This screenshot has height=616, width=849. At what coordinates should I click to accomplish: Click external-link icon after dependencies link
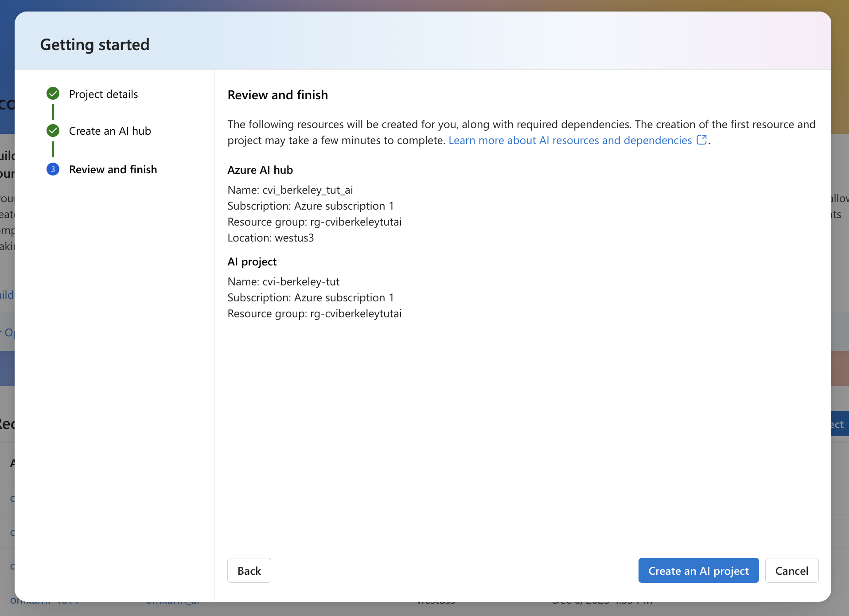701,140
